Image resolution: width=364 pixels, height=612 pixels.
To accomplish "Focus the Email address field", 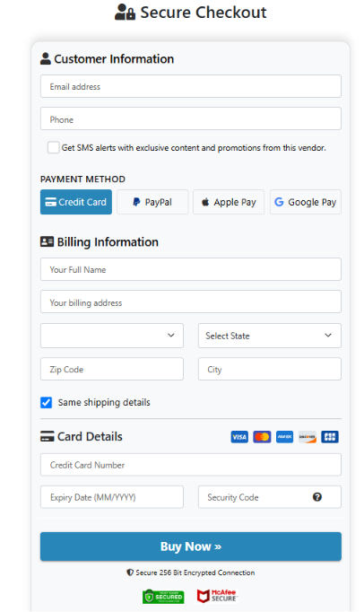I will 191,86.
